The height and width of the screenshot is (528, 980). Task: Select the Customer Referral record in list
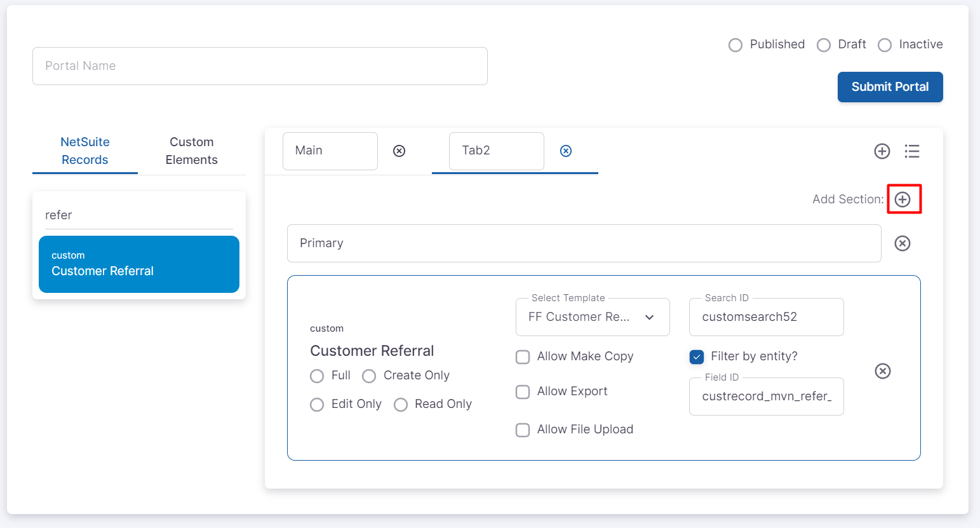[139, 264]
